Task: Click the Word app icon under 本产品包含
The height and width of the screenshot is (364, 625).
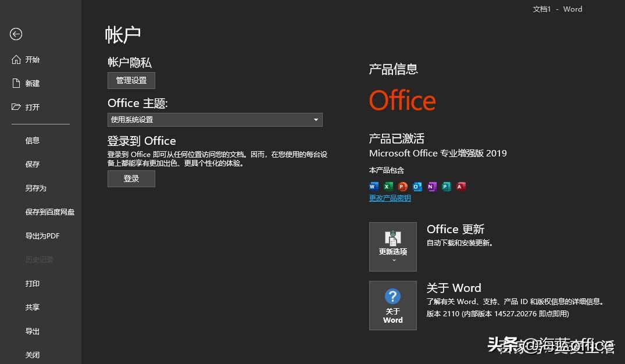Action: coord(373,186)
